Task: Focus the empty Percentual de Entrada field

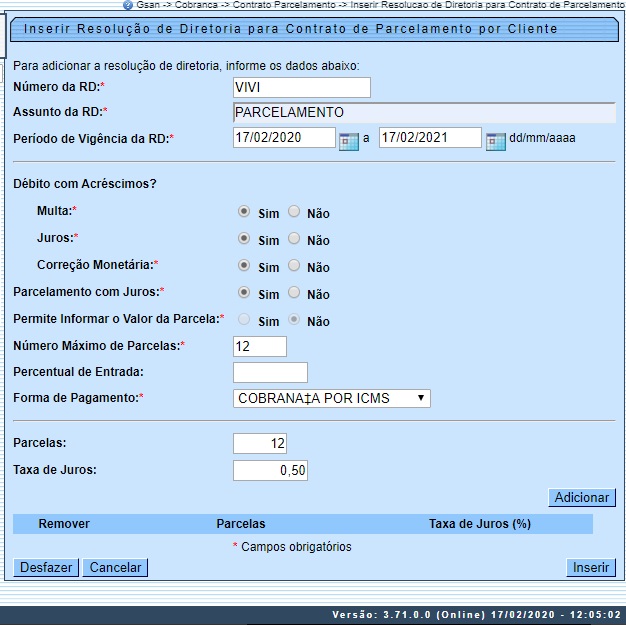Action: point(270,372)
